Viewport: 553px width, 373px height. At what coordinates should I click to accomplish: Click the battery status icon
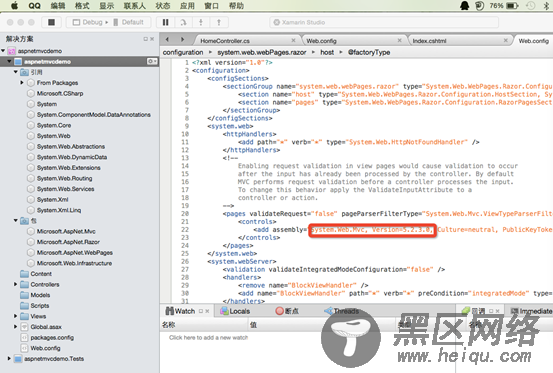tap(512, 6)
